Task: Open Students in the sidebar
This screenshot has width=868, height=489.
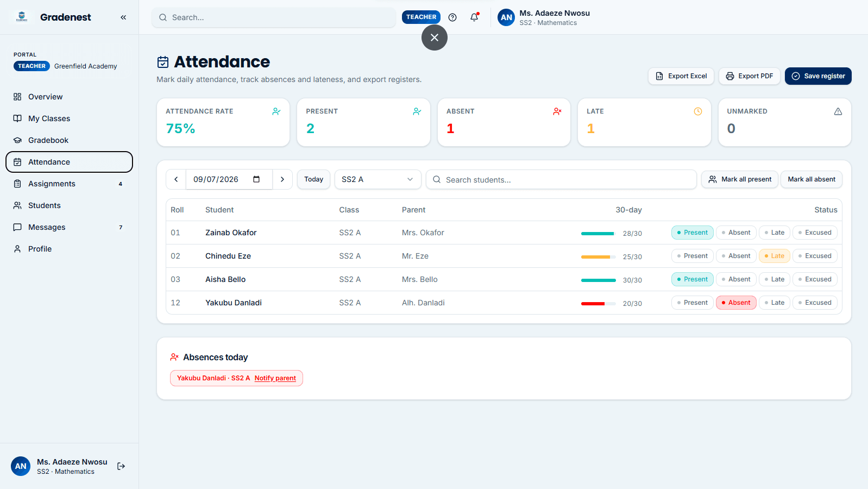Action: coord(69,205)
